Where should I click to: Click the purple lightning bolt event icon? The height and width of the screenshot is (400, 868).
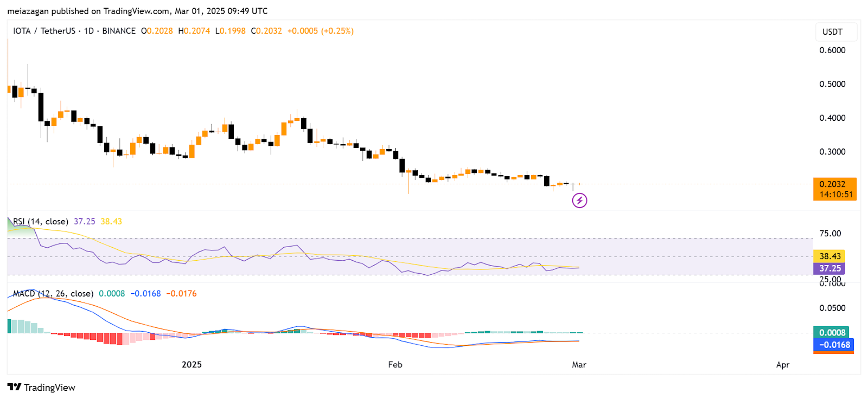tap(579, 201)
